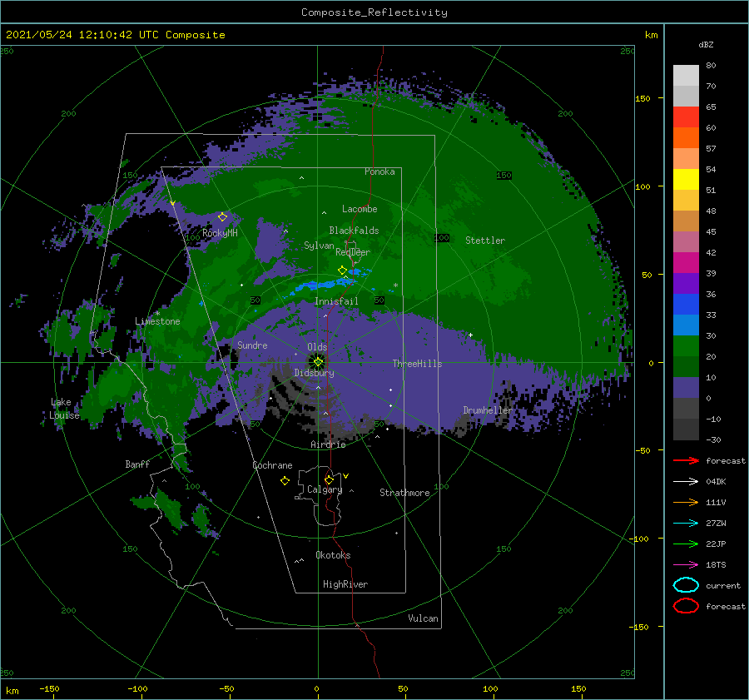749x700 pixels.
Task: Click the white 04DK arrow icon
Action: click(686, 482)
